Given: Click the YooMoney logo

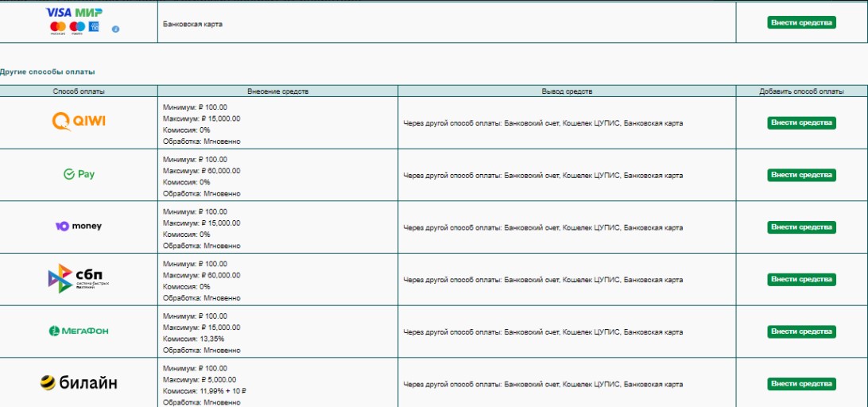Looking at the screenshot, I should point(79,226).
